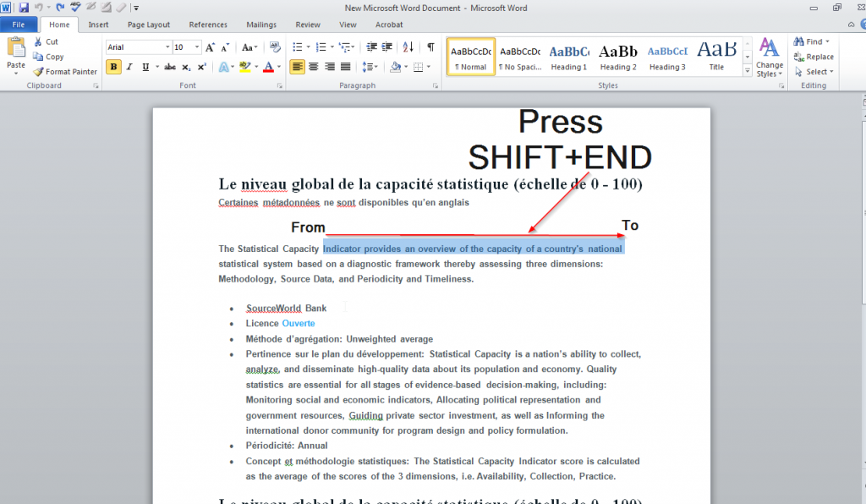Viewport: 866px width, 504px height.
Task: Click the Borders grid icon
Action: click(419, 67)
